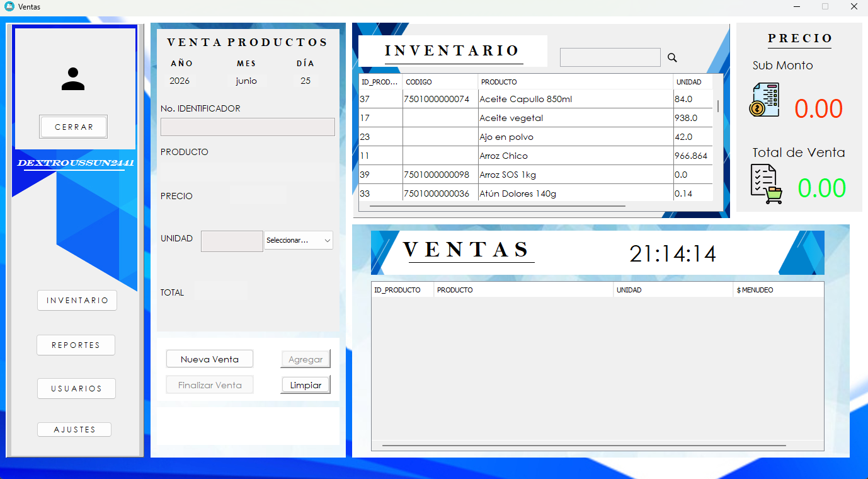Click inventory ID cell 37

(380, 99)
